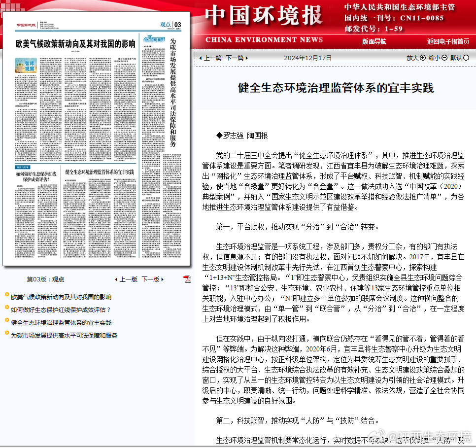Click the right arrow after 下一篇
The height and width of the screenshot is (448, 476).
[246, 58]
